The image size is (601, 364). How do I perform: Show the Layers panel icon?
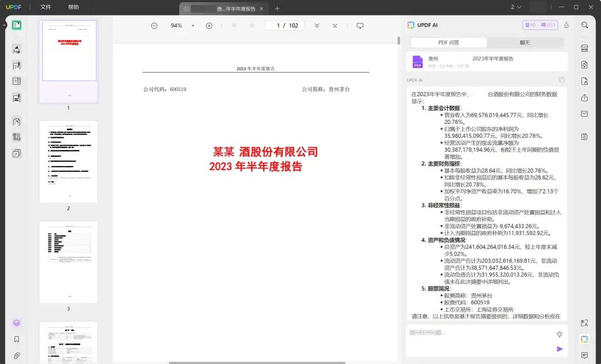coord(17,323)
